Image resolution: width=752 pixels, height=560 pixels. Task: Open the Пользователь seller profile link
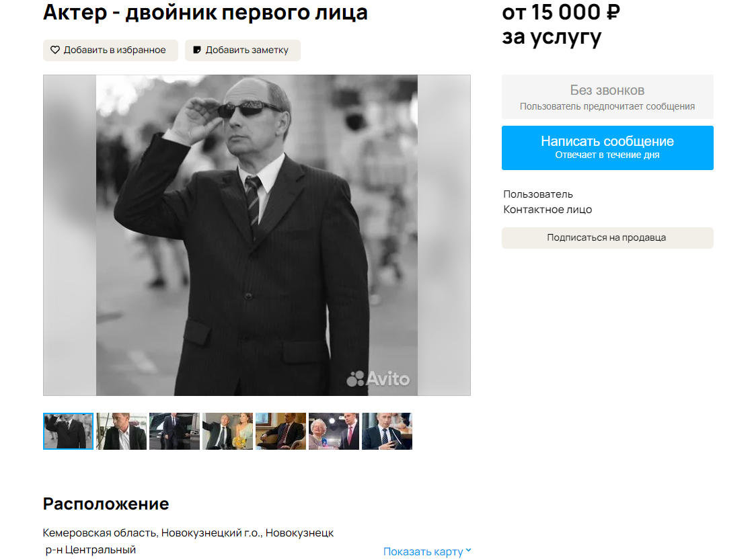click(537, 194)
